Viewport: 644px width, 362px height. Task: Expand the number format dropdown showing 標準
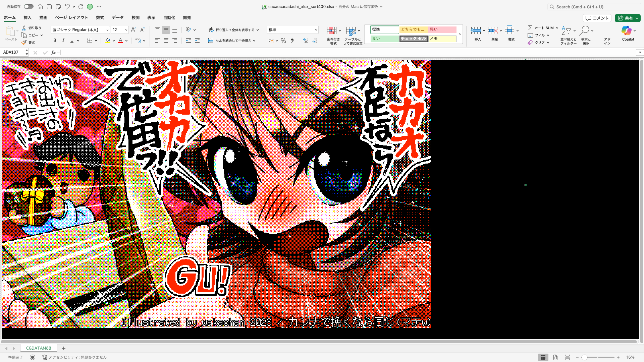pos(316,29)
